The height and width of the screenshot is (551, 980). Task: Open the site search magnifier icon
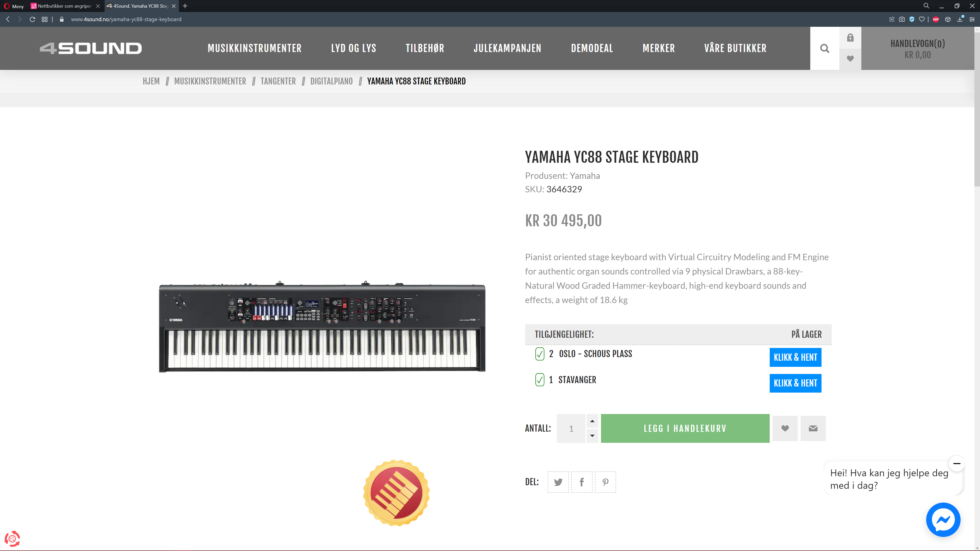tap(824, 48)
